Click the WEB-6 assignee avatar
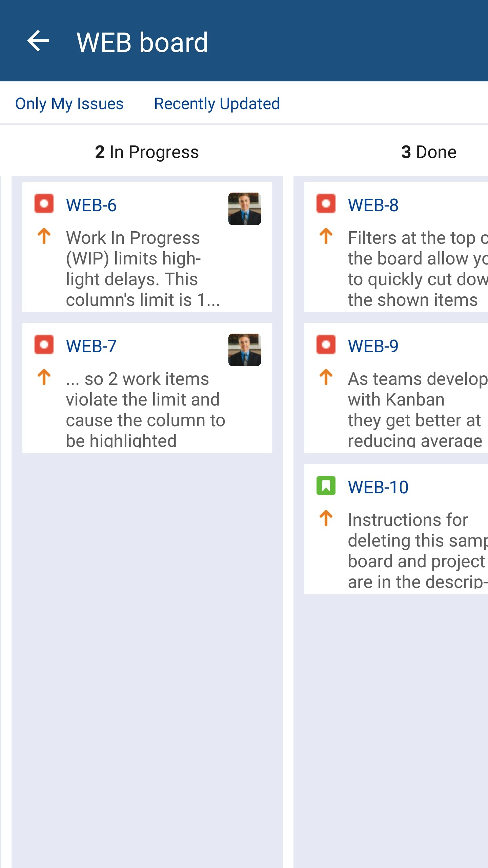 (244, 209)
